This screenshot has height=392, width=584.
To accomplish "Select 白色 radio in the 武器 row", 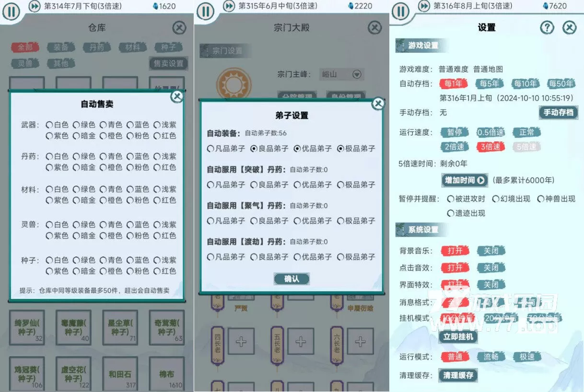I will (x=49, y=125).
